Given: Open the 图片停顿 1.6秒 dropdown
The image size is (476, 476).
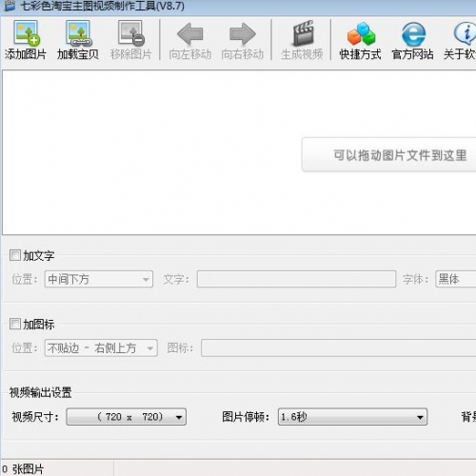Looking at the screenshot, I should tap(352, 417).
